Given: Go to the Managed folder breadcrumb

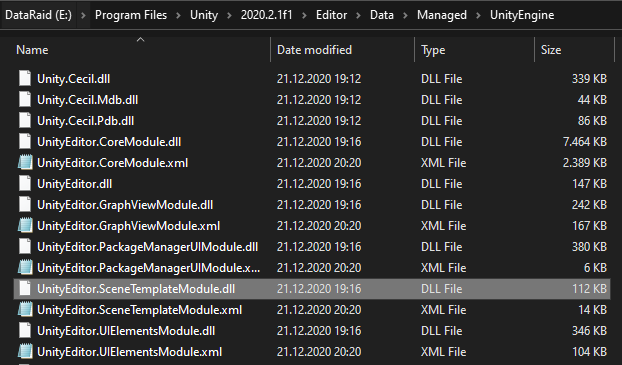Looking at the screenshot, I should (x=442, y=15).
